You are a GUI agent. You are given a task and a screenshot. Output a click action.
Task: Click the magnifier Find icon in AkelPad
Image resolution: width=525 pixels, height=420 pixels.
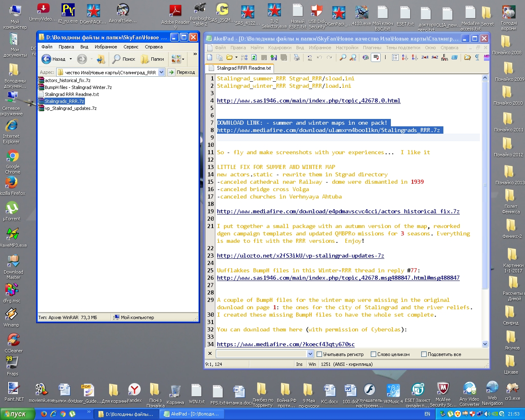click(343, 57)
